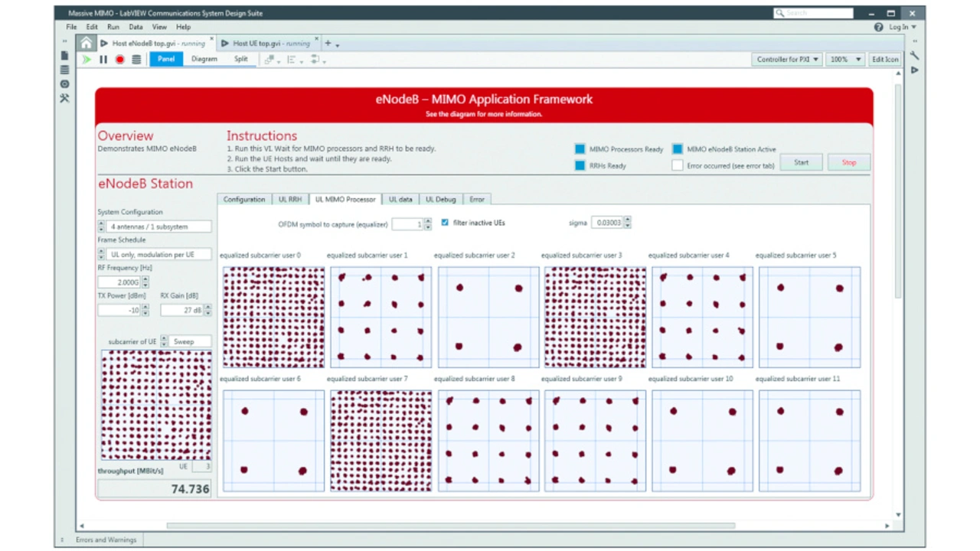Open the 100% zoom dropdown

[x=845, y=59]
